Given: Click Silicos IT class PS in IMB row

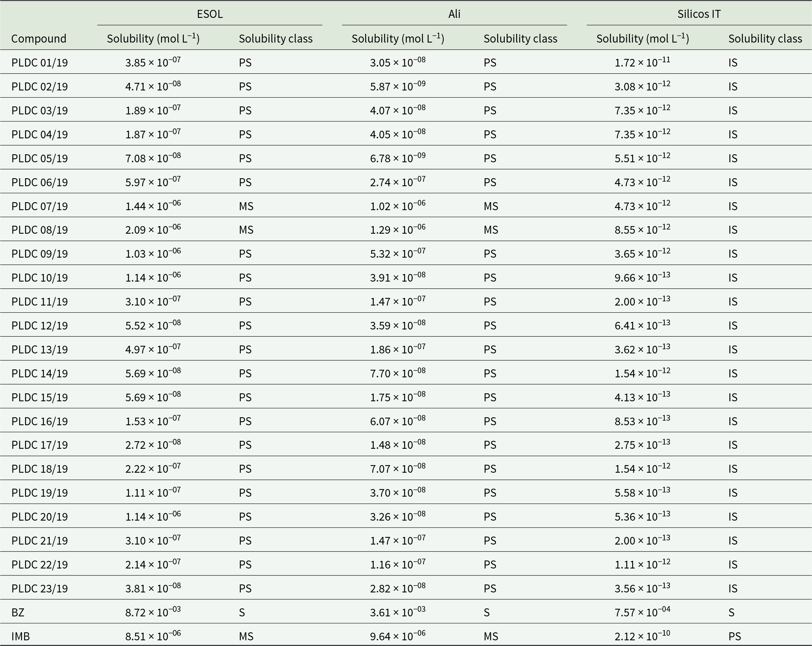Looking at the screenshot, I should tap(735, 636).
